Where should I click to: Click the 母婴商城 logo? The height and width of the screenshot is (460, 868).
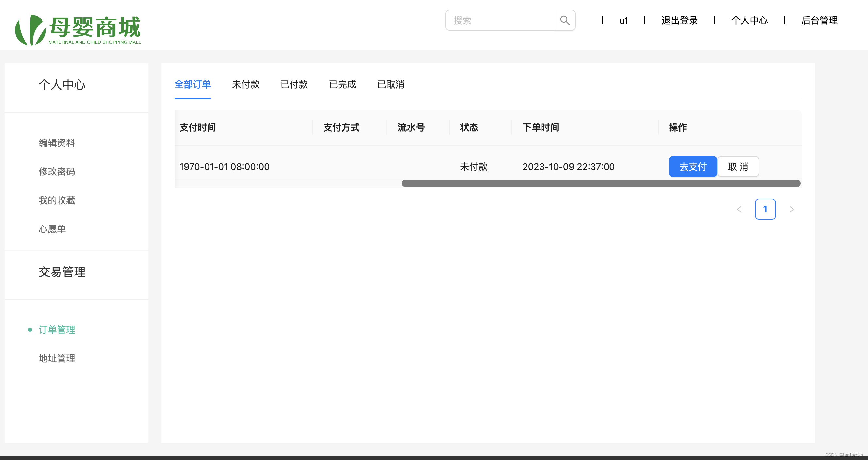coord(78,30)
